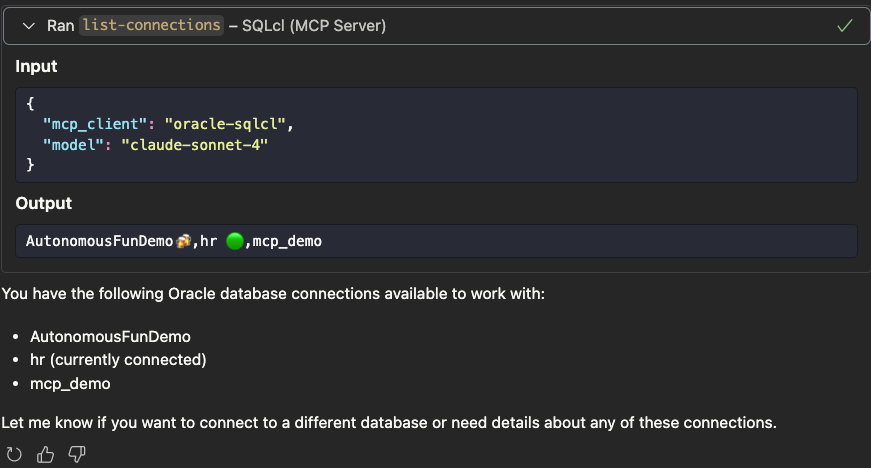
Task: Click the green circle status indicator
Action: pos(235,241)
